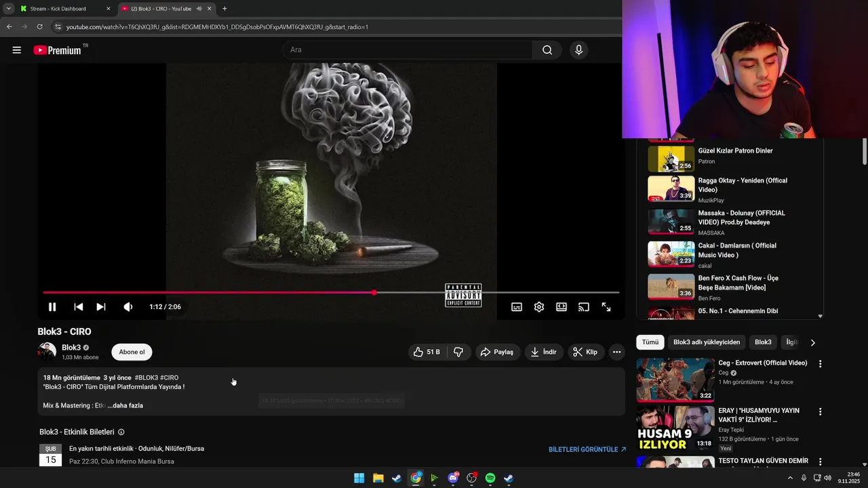
Task: Download the video with İndir
Action: 544,352
